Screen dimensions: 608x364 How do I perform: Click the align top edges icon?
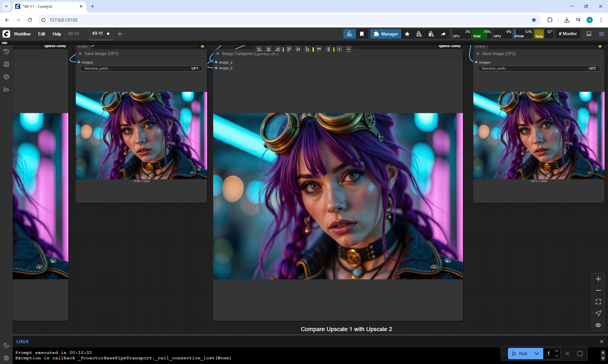coord(289,49)
